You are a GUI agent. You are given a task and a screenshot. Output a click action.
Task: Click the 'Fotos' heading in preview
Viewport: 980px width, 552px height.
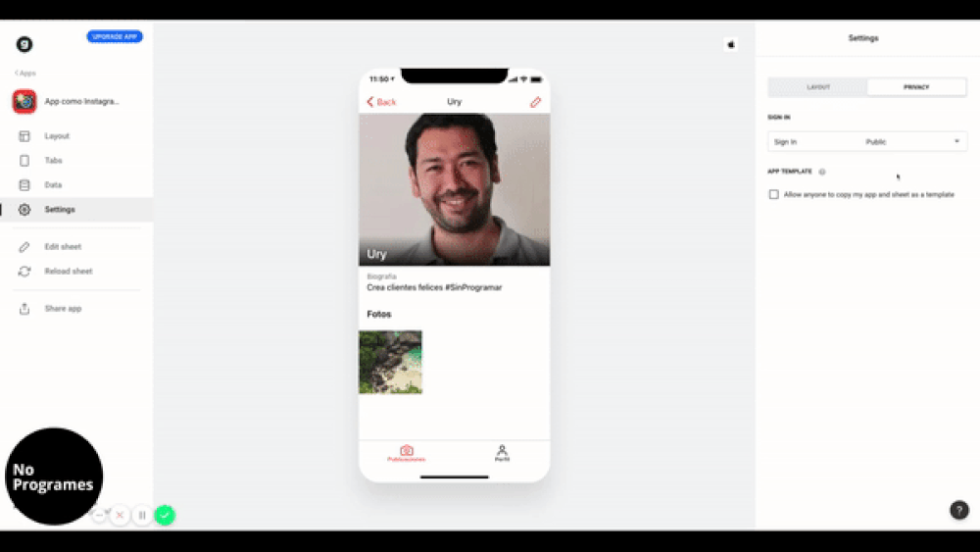point(378,314)
